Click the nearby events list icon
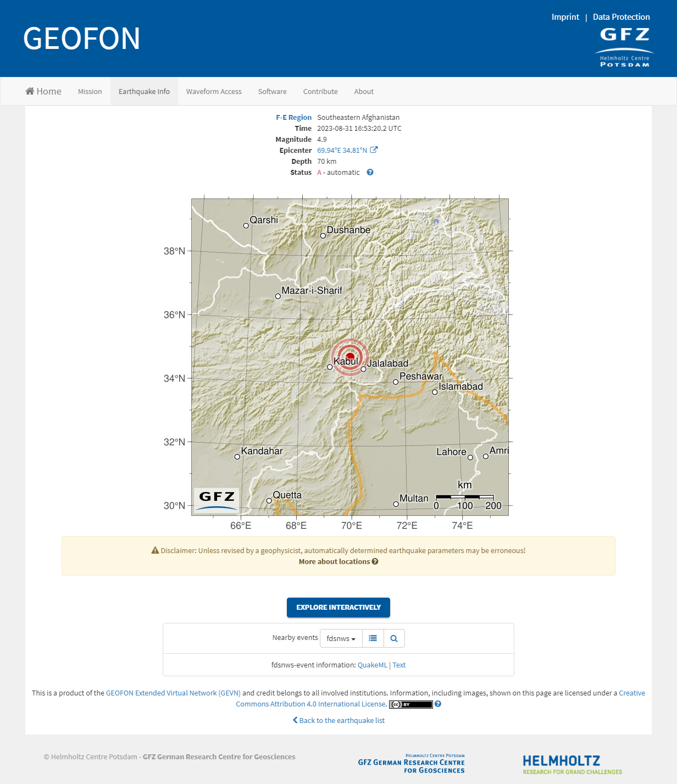 coord(373,638)
